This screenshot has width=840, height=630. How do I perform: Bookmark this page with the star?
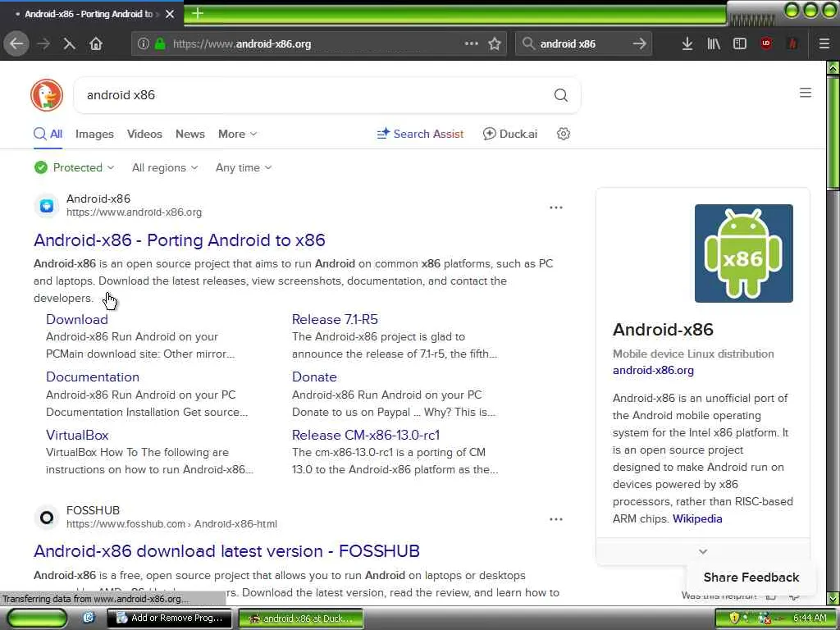(x=495, y=44)
